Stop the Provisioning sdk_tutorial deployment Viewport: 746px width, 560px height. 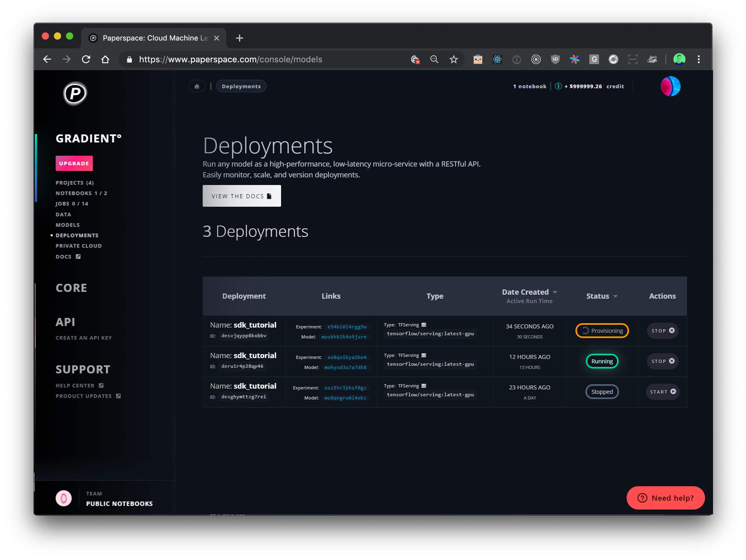coord(663,330)
